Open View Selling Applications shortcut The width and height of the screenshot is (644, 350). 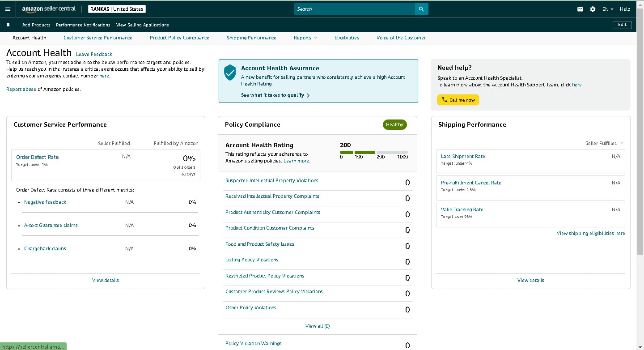(143, 25)
